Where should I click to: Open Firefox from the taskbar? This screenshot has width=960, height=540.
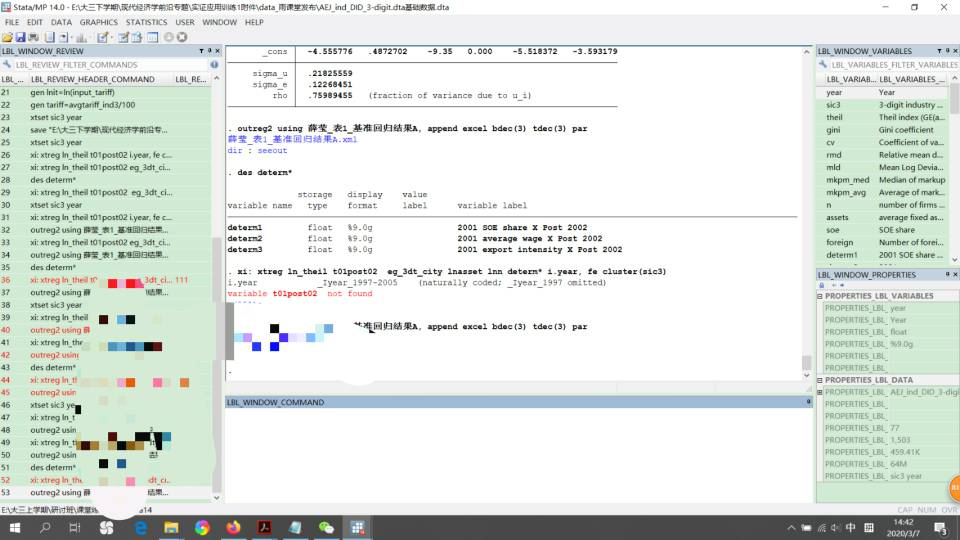click(233, 528)
